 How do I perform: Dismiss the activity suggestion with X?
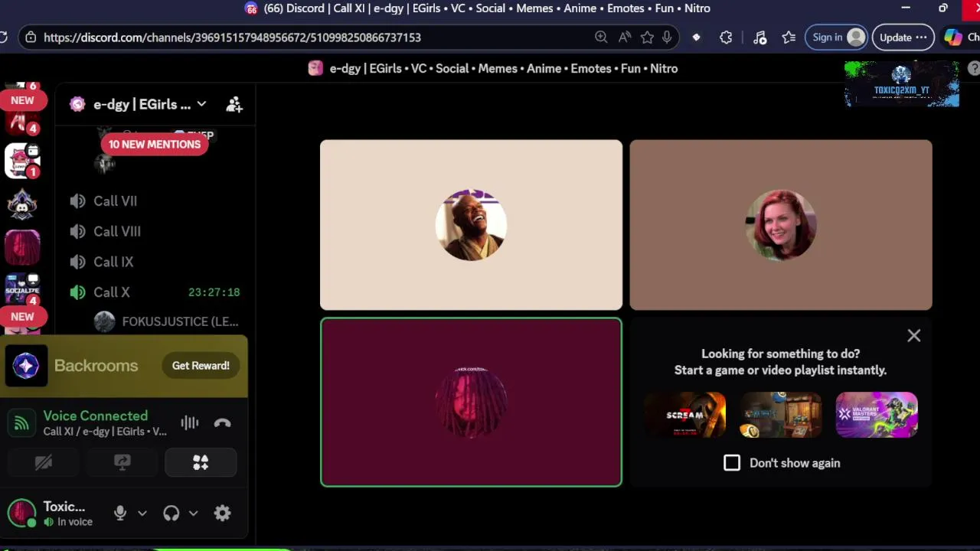[914, 335]
